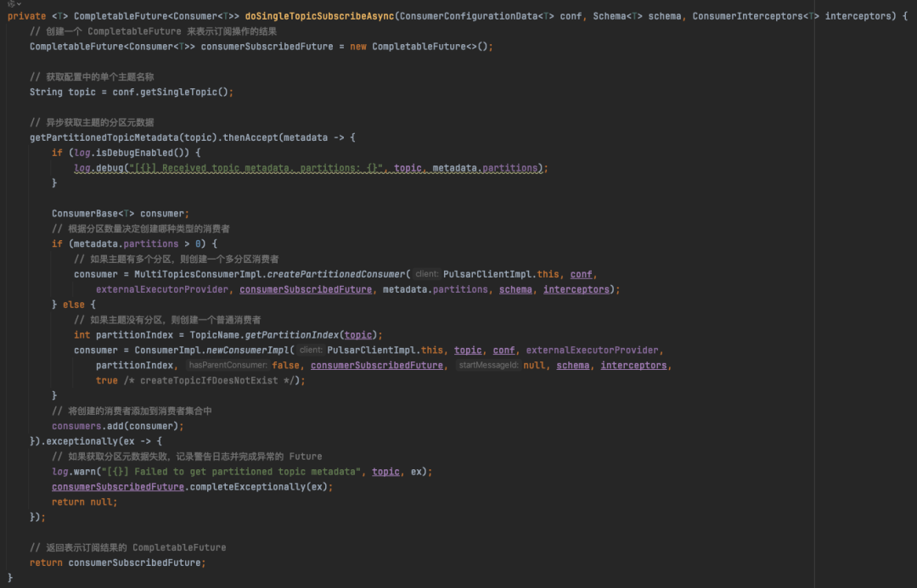
Task: Click the int keyword before partitionIndex
Action: coord(82,335)
